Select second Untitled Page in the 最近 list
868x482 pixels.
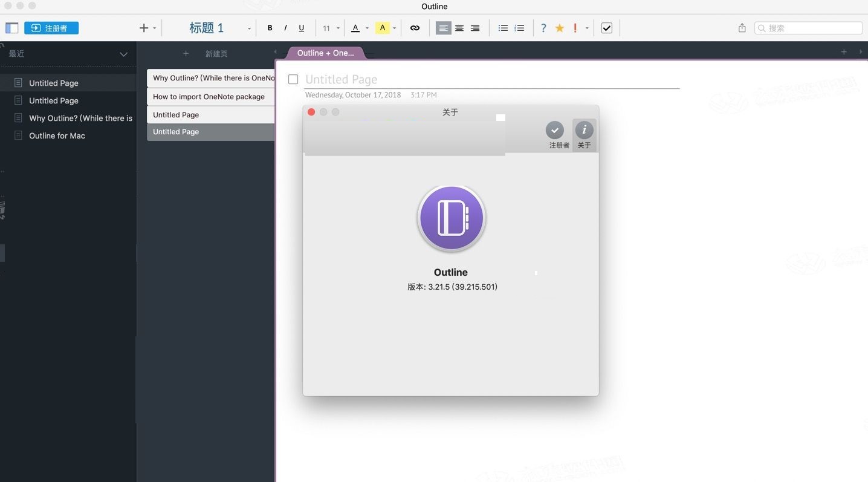click(x=68, y=100)
